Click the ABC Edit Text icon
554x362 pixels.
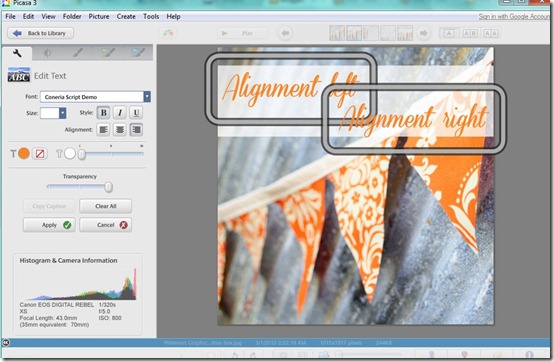tap(19, 75)
